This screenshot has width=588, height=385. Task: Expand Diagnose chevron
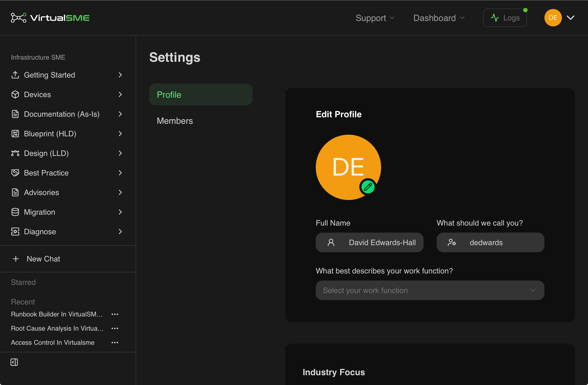pos(120,232)
